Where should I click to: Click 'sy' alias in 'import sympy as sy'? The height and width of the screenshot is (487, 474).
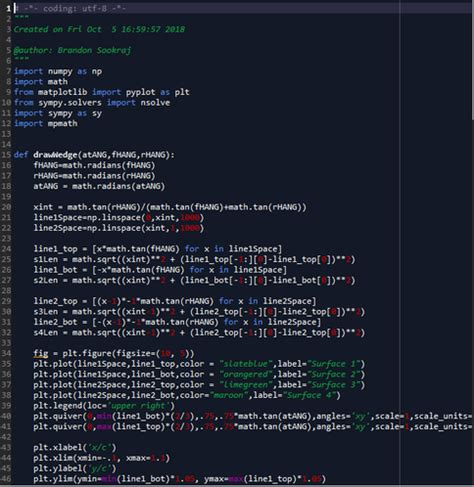[x=97, y=113]
